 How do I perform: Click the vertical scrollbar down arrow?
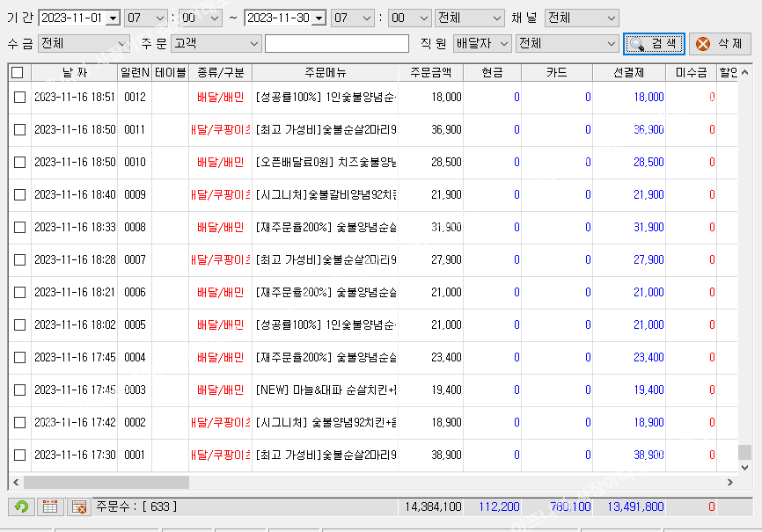click(744, 467)
